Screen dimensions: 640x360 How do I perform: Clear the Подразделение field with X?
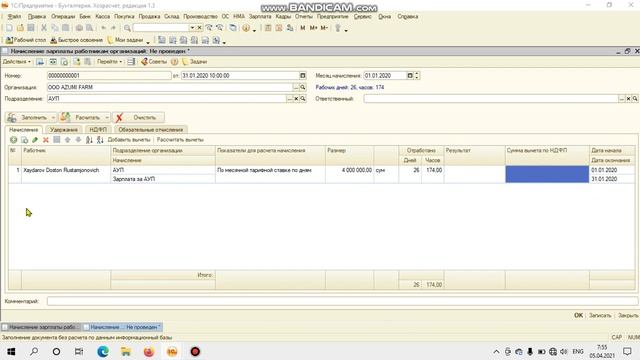[297, 99]
